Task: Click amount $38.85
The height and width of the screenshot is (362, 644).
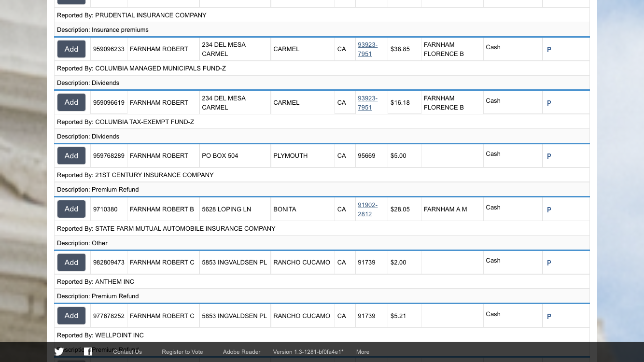Action: pyautogui.click(x=400, y=49)
